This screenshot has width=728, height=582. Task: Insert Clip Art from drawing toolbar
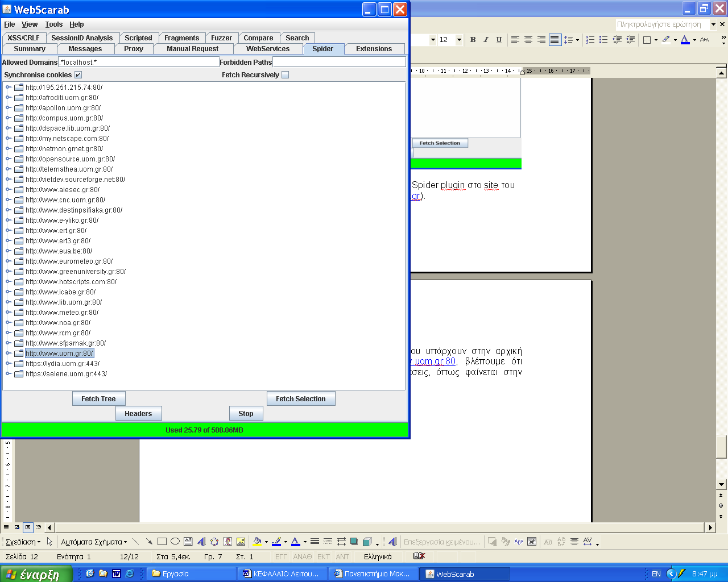227,542
